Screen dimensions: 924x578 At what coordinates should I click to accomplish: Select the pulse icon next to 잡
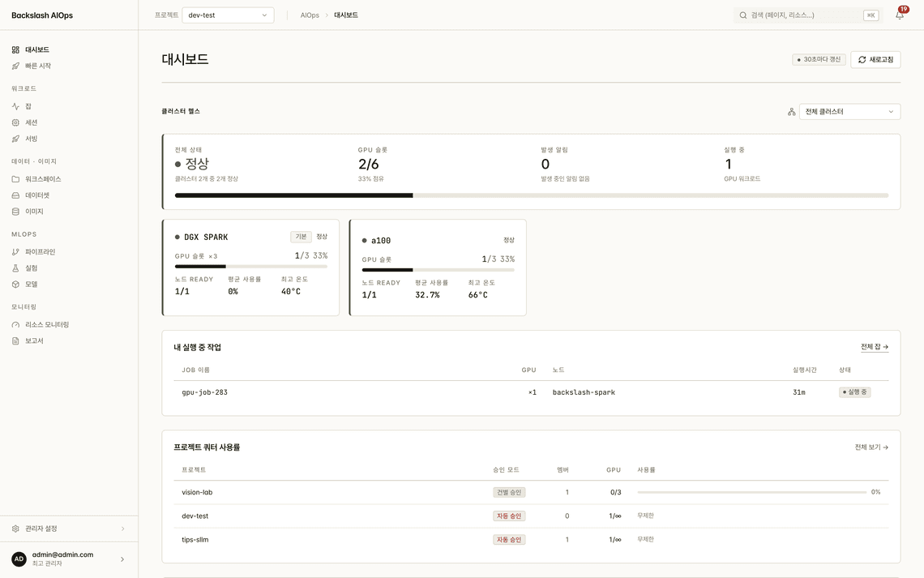coord(15,107)
